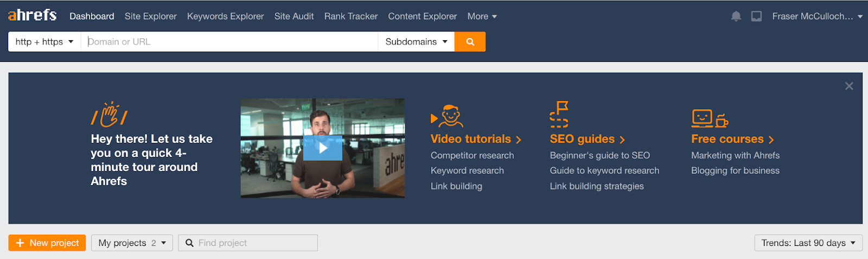Open Trends: Last 90 days dropdown
The width and height of the screenshot is (868, 259).
click(808, 243)
